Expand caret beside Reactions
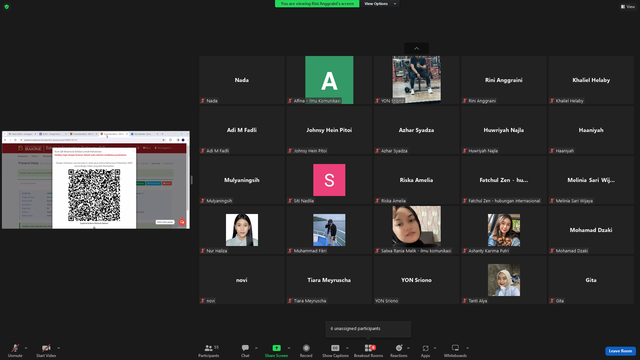 [408, 348]
